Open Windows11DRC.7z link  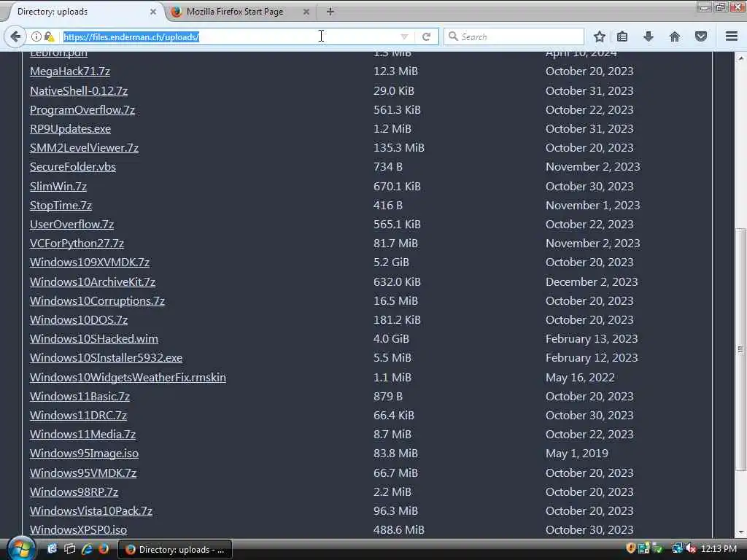click(x=78, y=416)
